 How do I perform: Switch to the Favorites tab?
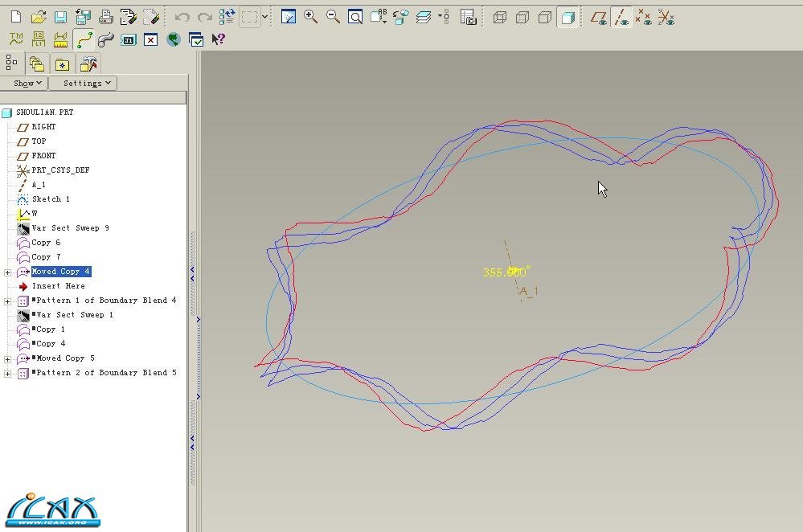62,64
